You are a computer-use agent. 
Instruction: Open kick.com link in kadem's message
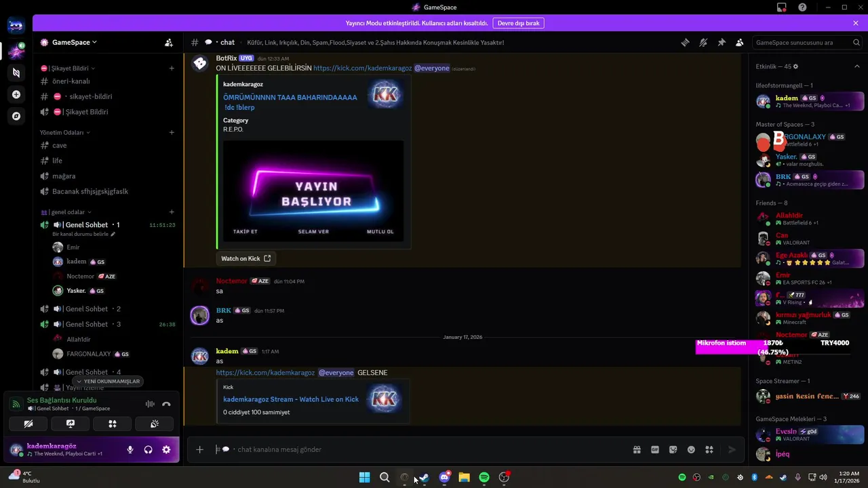point(265,373)
